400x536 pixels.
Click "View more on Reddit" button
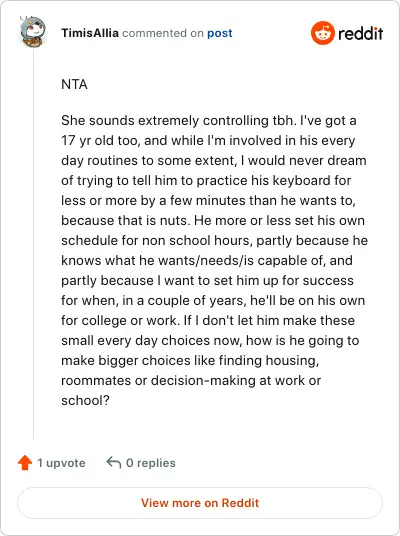pyautogui.click(x=200, y=503)
